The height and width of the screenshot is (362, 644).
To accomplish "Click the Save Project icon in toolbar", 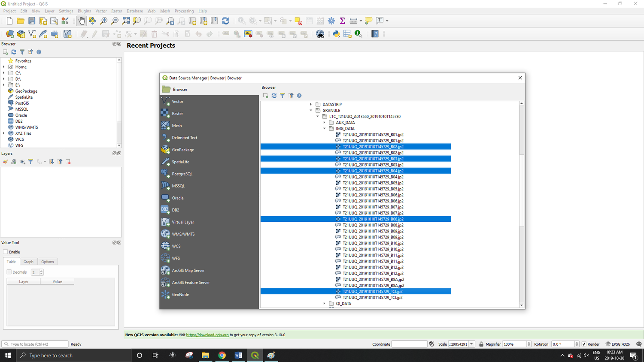I will point(32,21).
